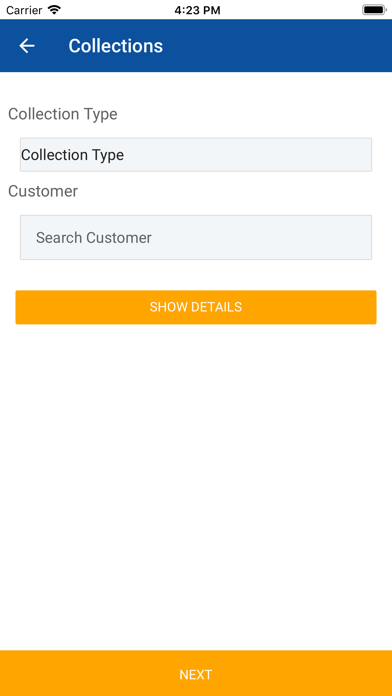
Task: Tap the back arrow in header
Action: tap(27, 46)
